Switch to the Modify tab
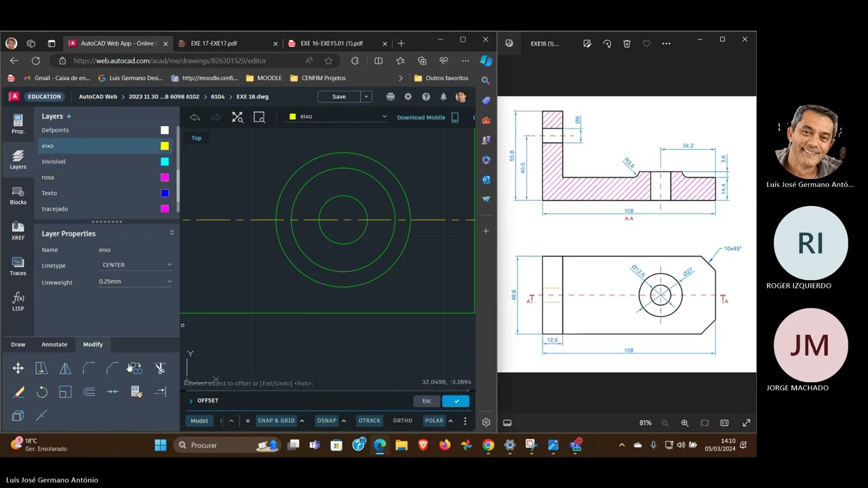Image resolution: width=868 pixels, height=488 pixels. point(93,344)
